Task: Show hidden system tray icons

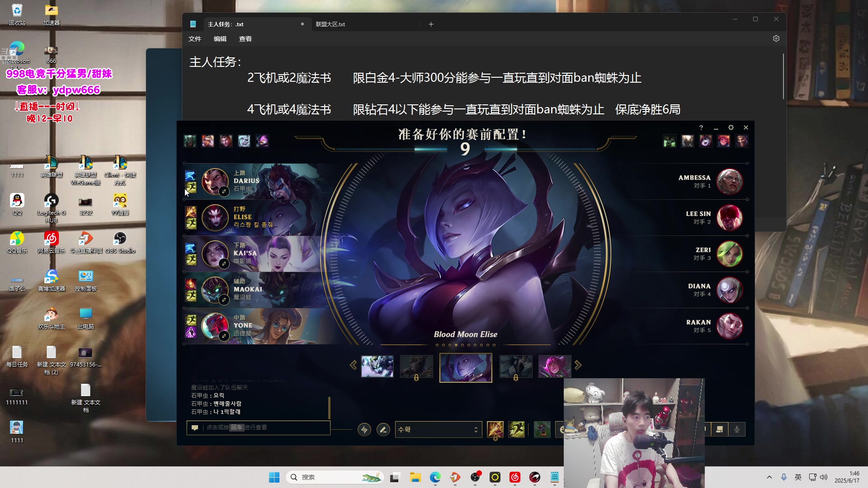Action: [769, 477]
